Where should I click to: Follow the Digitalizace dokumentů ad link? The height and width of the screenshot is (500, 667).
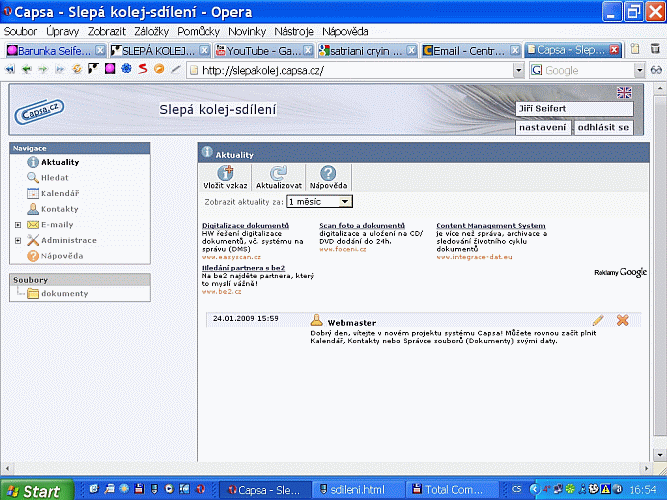[x=245, y=226]
